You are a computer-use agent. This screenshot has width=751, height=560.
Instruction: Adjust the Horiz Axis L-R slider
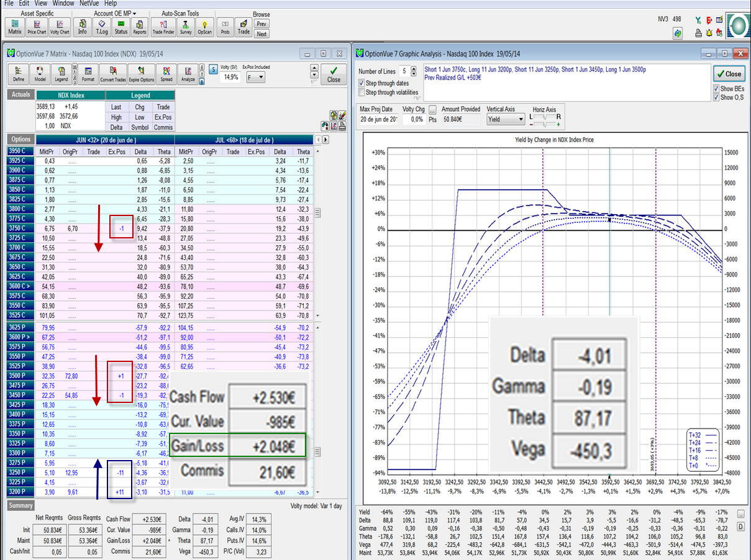[545, 117]
